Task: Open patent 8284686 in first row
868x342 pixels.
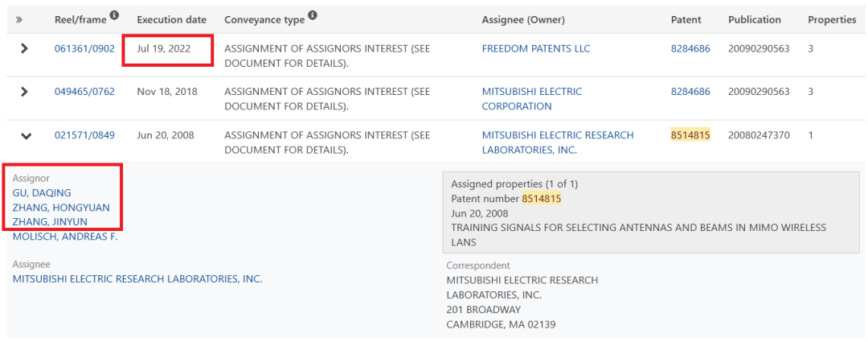Action: pos(690,49)
